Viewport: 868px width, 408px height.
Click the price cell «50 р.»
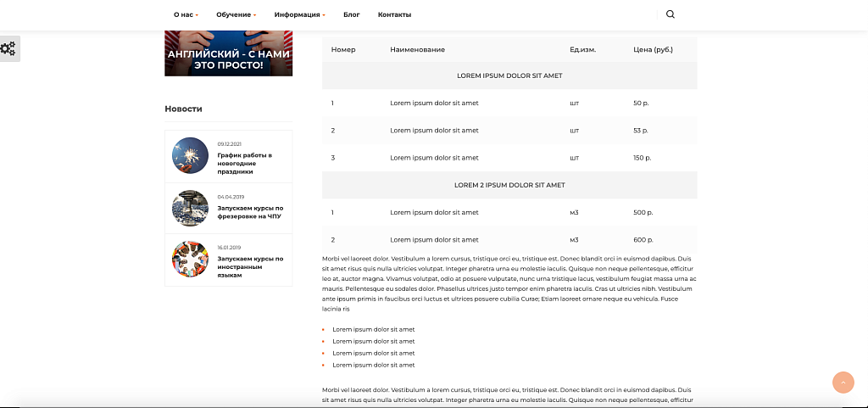(641, 103)
